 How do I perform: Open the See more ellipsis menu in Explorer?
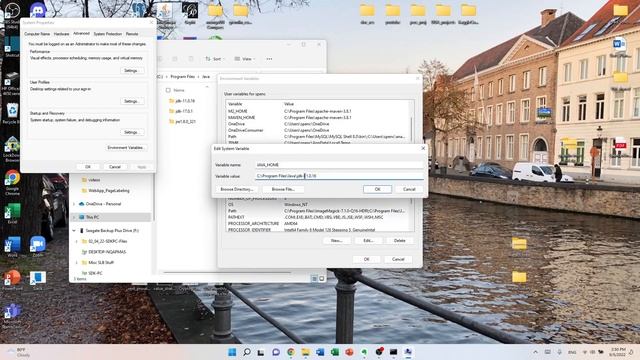click(269, 59)
